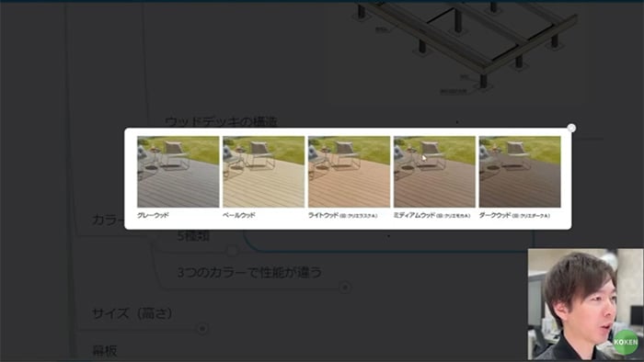
Task: Select the グレーウッド deck thumbnail
Action: click(178, 172)
